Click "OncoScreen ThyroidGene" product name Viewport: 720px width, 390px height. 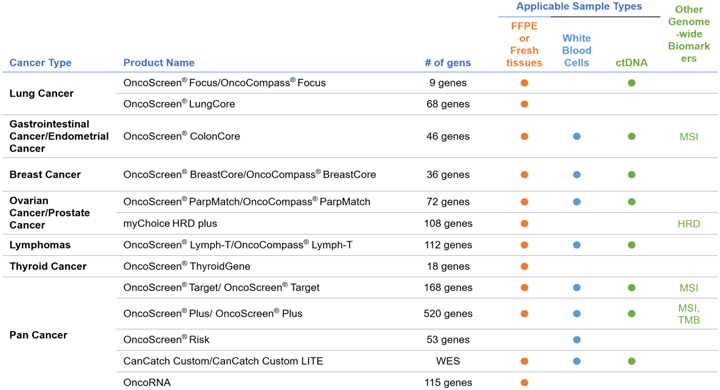point(186,266)
